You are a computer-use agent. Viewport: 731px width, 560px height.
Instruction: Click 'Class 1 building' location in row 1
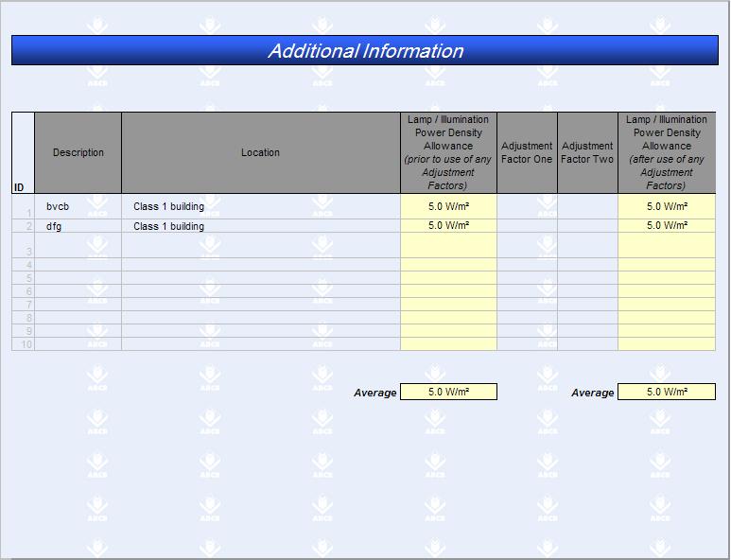click(261, 206)
